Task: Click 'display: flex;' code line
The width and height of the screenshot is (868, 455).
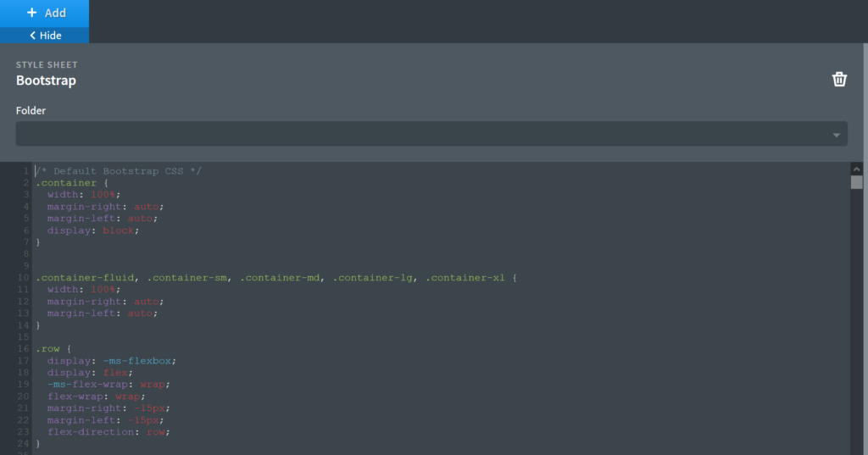Action: coord(90,373)
